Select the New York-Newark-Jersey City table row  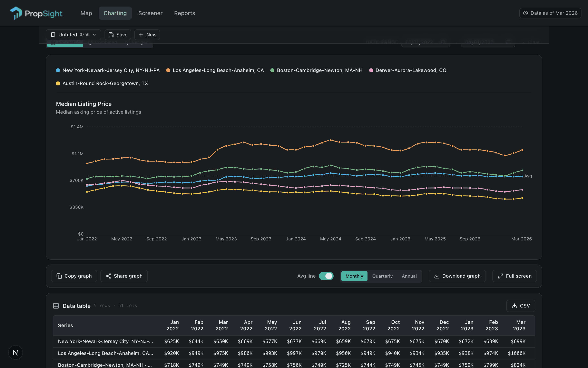tap(294, 341)
